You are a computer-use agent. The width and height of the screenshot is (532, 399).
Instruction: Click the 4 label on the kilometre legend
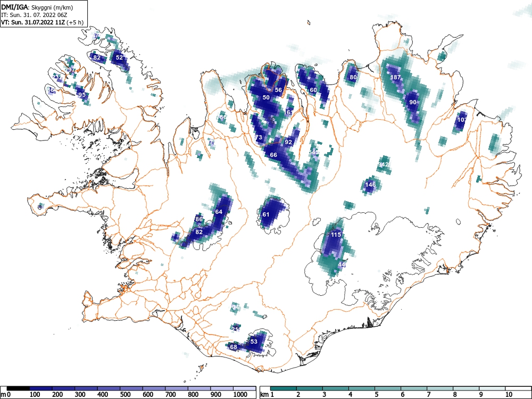(350, 395)
